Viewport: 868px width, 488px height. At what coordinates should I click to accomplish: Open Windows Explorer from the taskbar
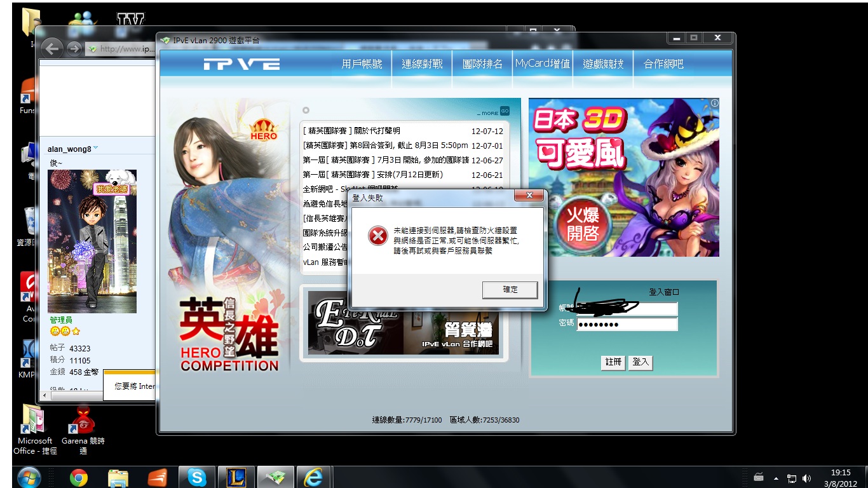point(118,477)
